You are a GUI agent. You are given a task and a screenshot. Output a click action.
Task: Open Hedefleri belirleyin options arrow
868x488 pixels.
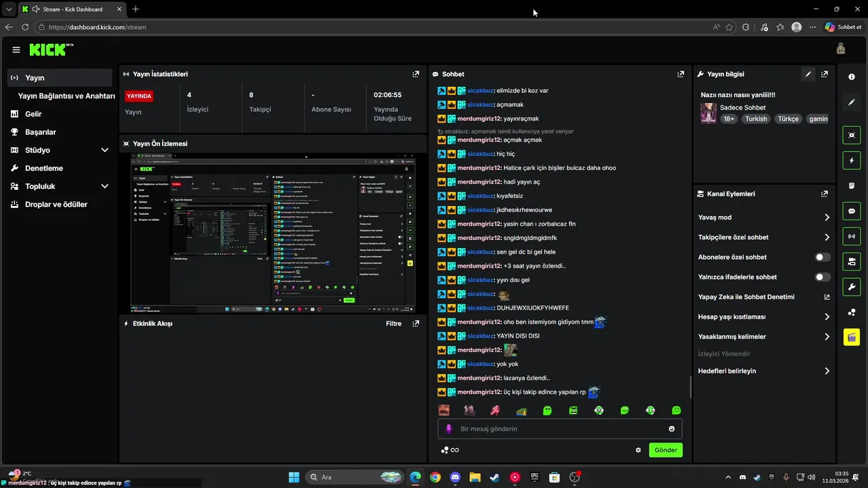tap(827, 371)
